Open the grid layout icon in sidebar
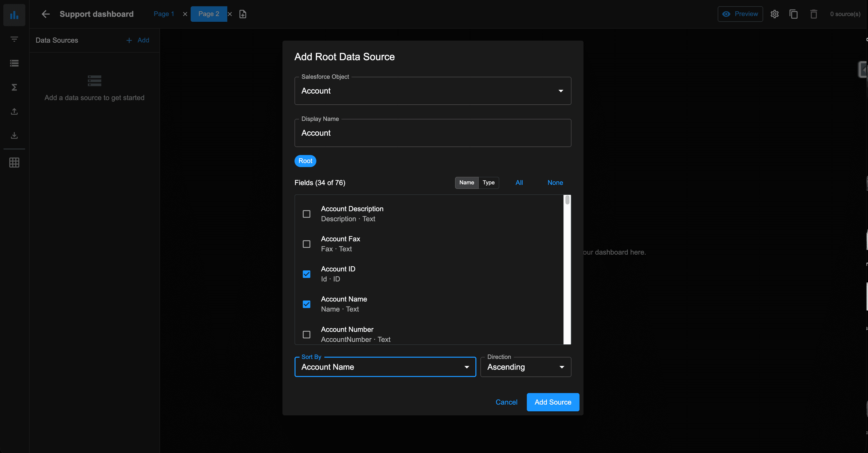 click(x=14, y=163)
